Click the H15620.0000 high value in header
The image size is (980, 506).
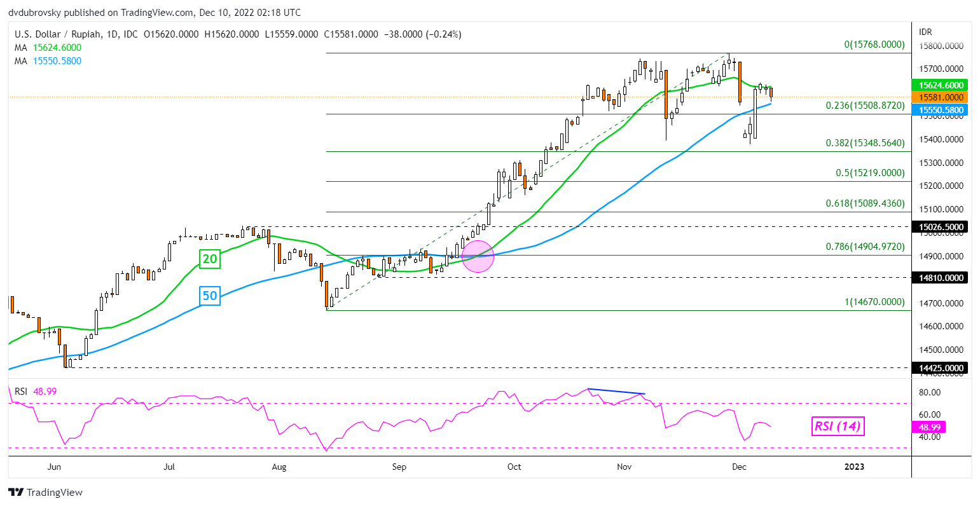[x=231, y=34]
